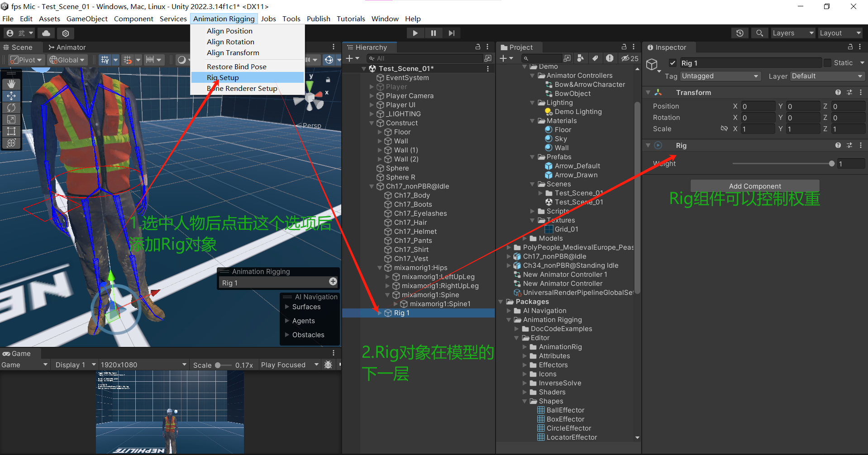This screenshot has height=455, width=868.
Task: Toggle Project panel lock
Action: 624,47
